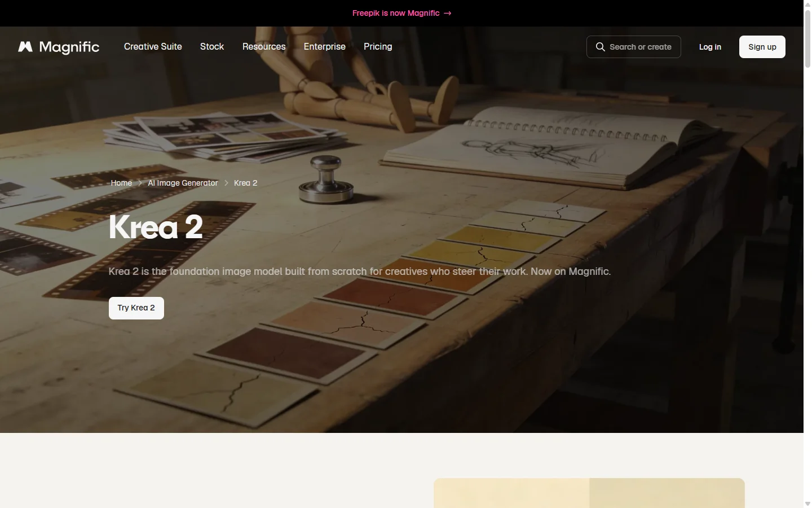Open the Resources menu

[x=264, y=47]
